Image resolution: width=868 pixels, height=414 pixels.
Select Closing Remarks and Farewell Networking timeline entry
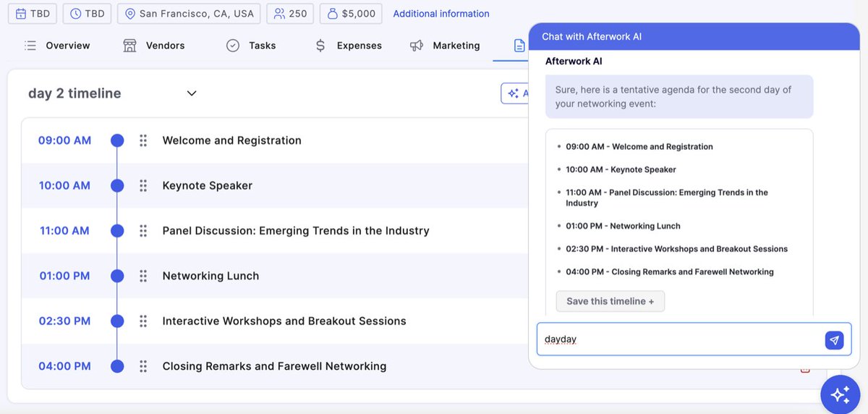pos(274,366)
